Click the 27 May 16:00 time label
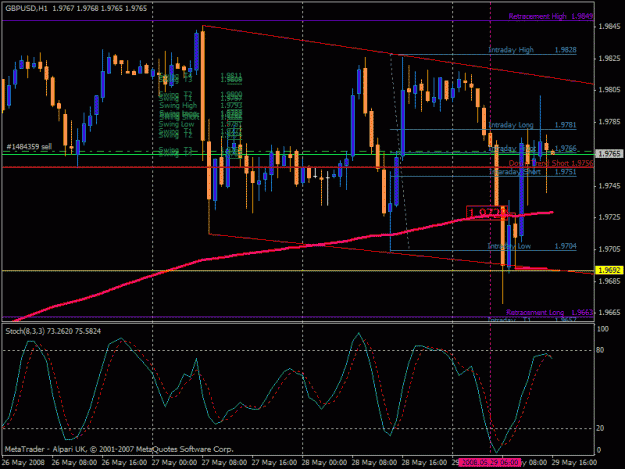The height and width of the screenshot is (469, 625). click(274, 462)
